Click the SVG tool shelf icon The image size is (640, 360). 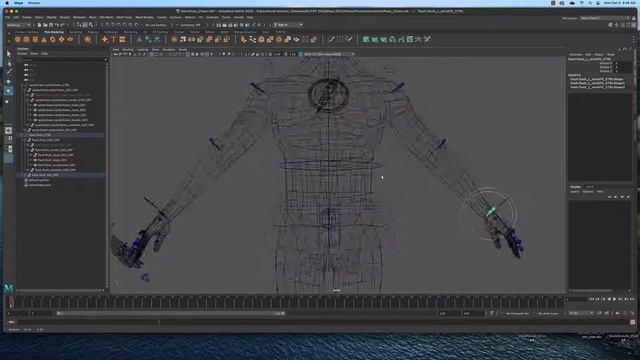coord(122,40)
